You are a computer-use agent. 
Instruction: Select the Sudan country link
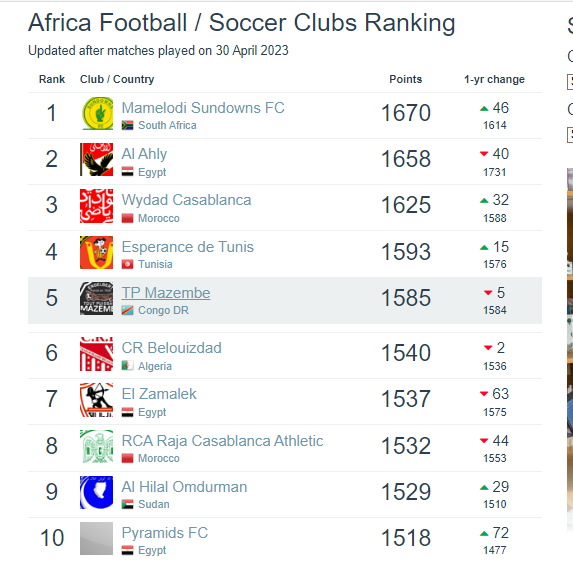coord(153,504)
